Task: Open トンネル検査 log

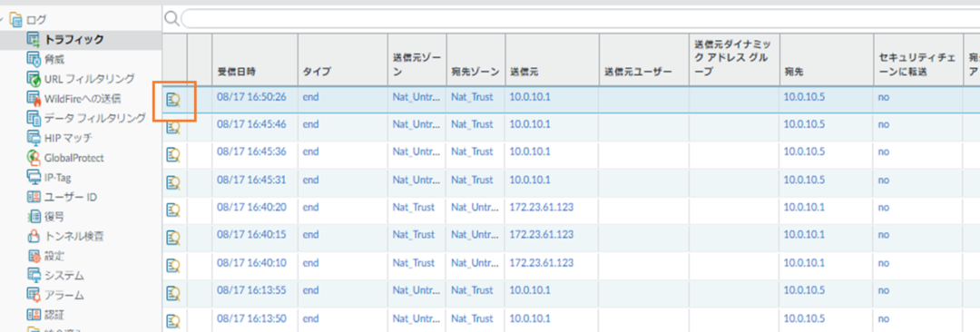Action: (x=73, y=237)
